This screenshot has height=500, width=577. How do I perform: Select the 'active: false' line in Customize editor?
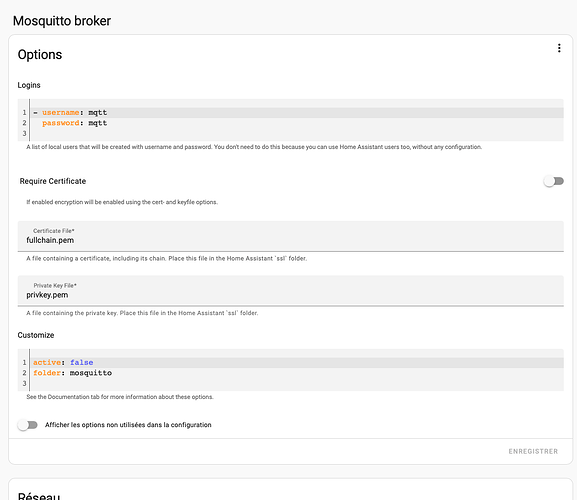pos(296,362)
